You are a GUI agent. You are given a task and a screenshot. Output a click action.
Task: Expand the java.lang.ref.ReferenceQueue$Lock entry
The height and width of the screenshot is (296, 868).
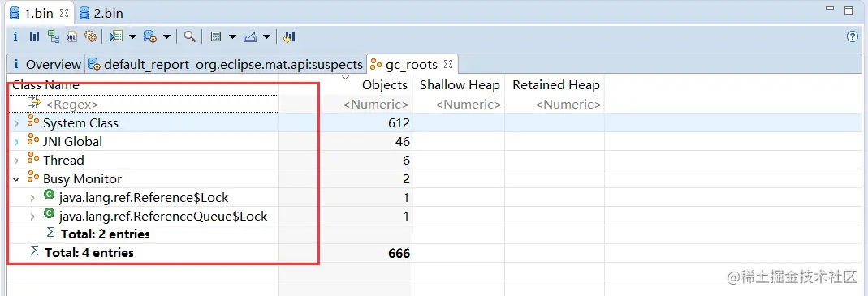pyautogui.click(x=32, y=217)
